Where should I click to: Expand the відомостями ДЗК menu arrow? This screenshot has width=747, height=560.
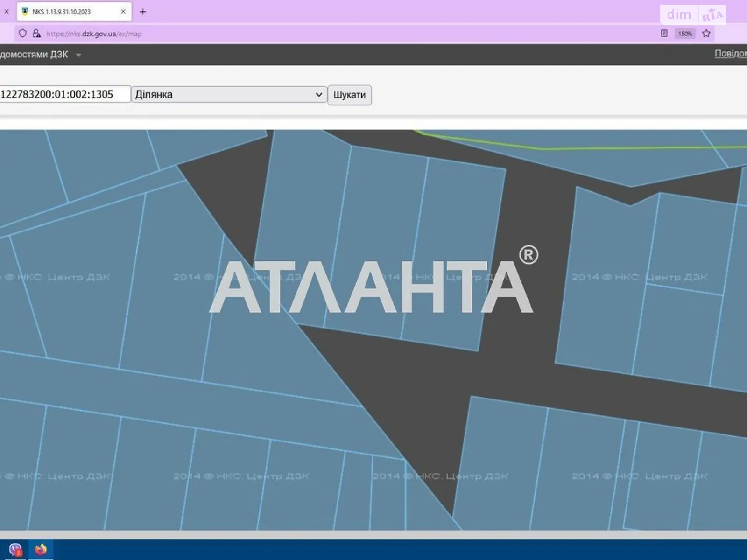(x=78, y=55)
